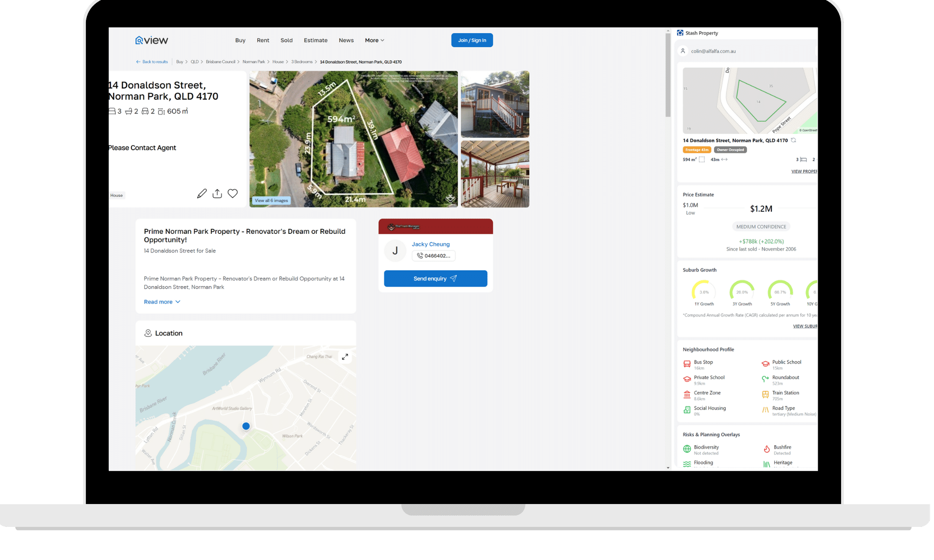The height and width of the screenshot is (560, 934).
Task: Click the Flooding waves icon
Action: (x=687, y=464)
